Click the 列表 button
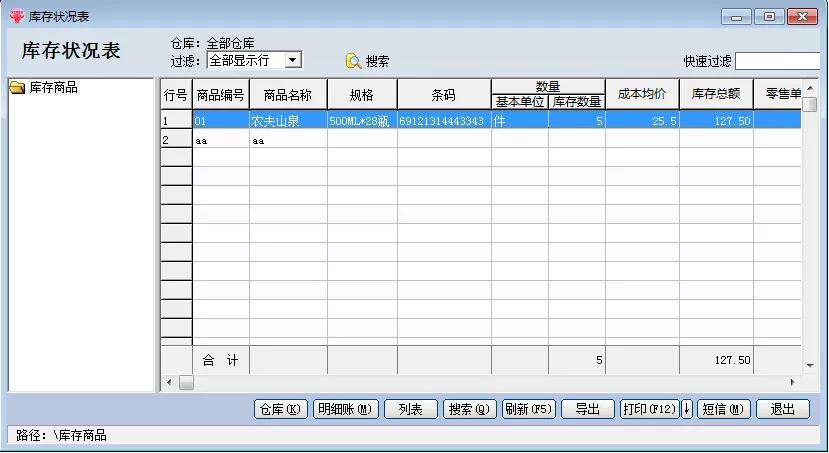Viewport: 829px width, 453px height. 411,409
